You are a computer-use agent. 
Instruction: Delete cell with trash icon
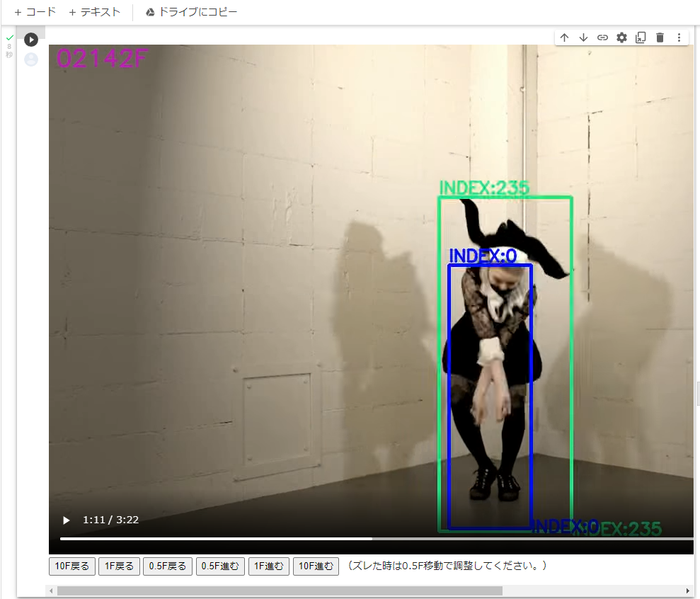point(660,38)
